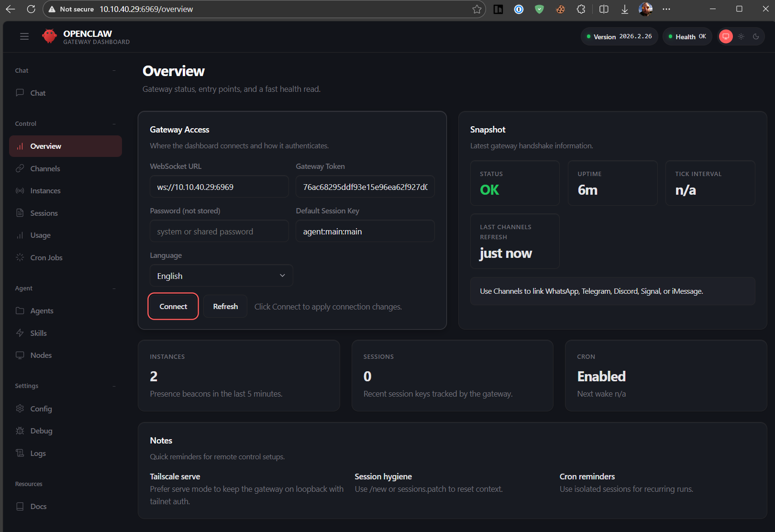Open browser settings and more menu
Viewport: 775px width, 532px height.
[666, 9]
